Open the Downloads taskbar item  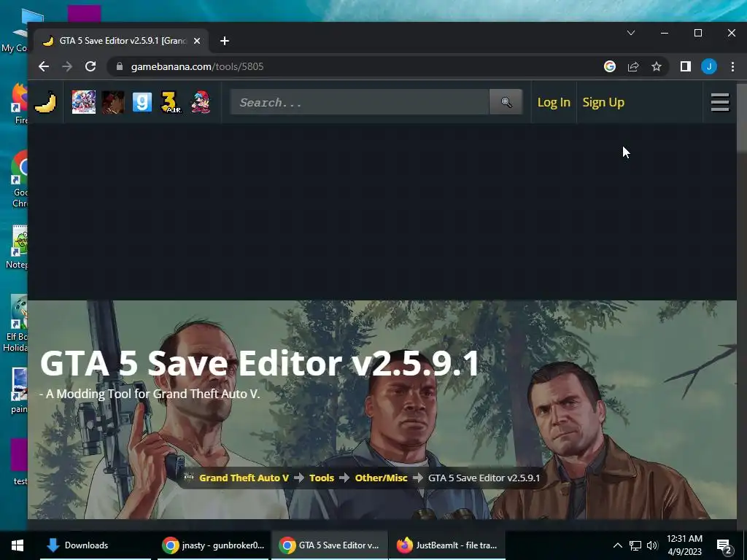coord(96,545)
